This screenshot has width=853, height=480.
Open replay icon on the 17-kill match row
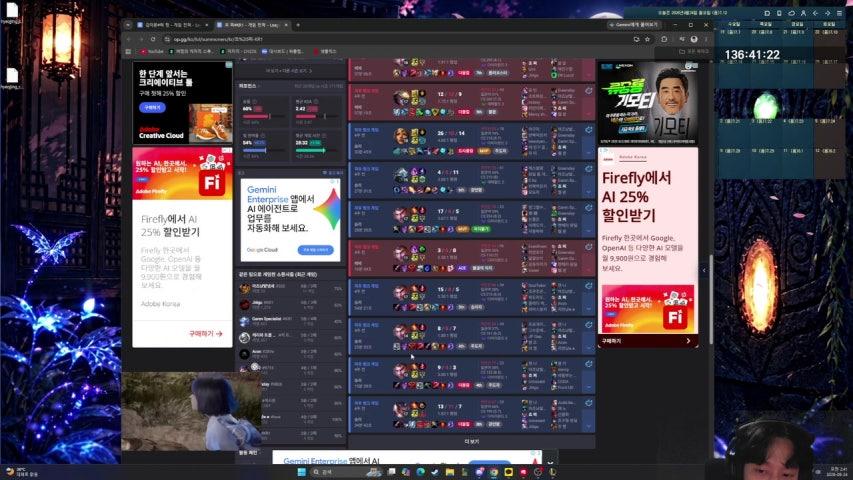[589, 208]
